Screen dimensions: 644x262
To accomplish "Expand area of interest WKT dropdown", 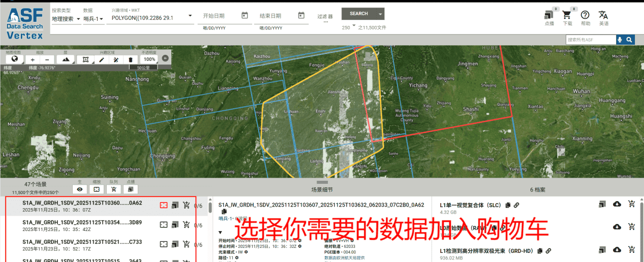I will 190,17.
